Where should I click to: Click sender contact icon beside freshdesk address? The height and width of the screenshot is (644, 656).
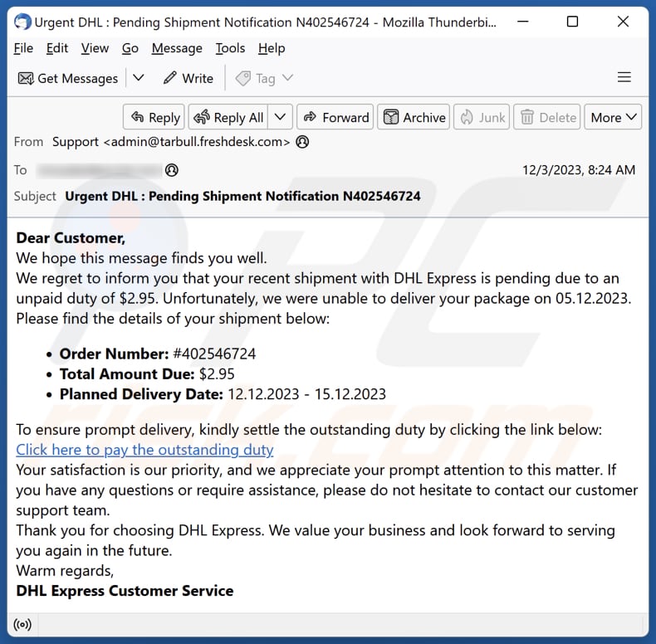[302, 142]
